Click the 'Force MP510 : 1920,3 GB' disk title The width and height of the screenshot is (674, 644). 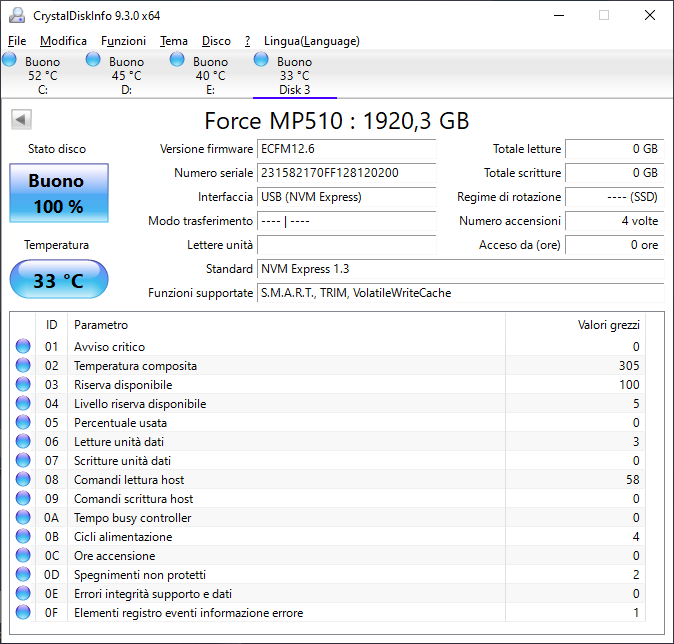337,121
